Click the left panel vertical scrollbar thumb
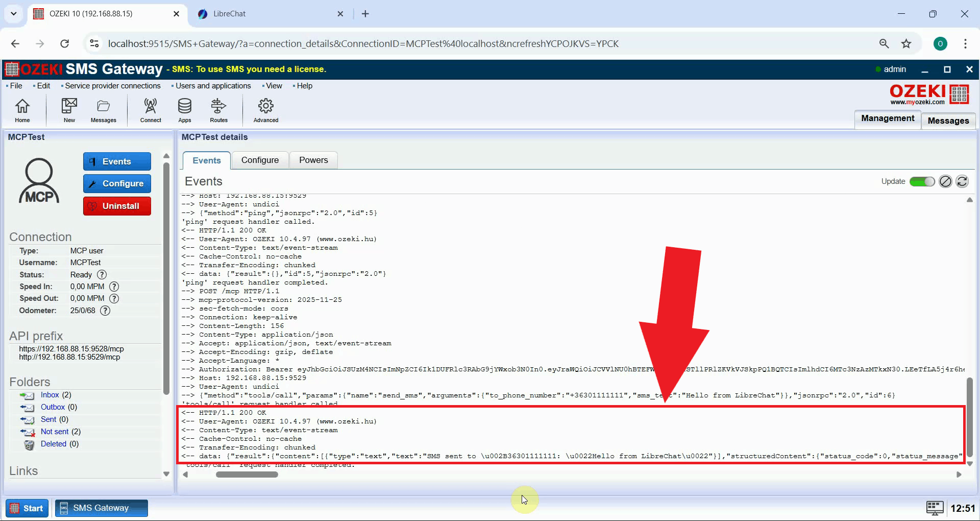The image size is (980, 521). click(x=166, y=278)
